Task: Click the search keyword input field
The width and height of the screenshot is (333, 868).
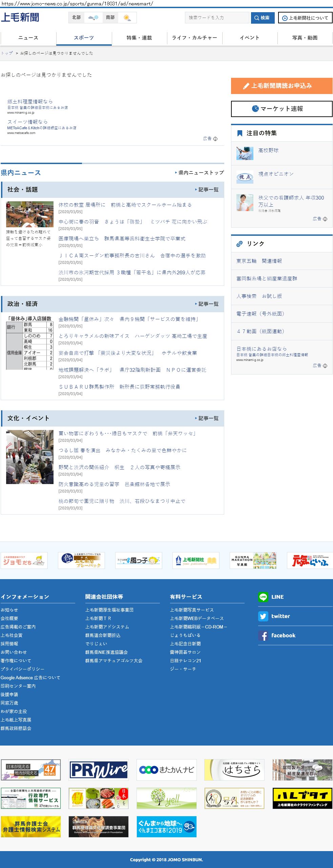Action: tap(217, 18)
